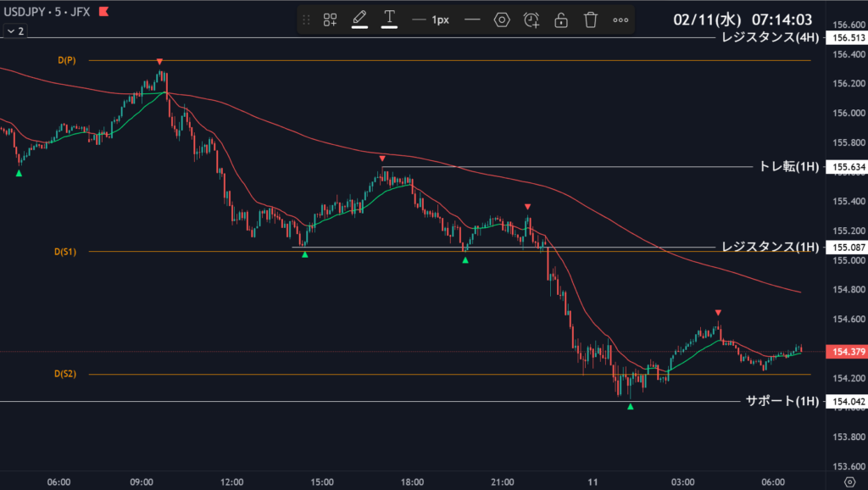Open the pencil line color picker
The width and height of the screenshot is (868, 490).
point(359,19)
